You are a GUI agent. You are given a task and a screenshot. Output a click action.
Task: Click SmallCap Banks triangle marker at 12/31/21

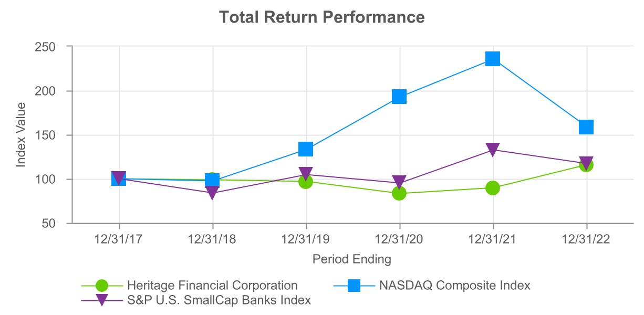(x=492, y=150)
